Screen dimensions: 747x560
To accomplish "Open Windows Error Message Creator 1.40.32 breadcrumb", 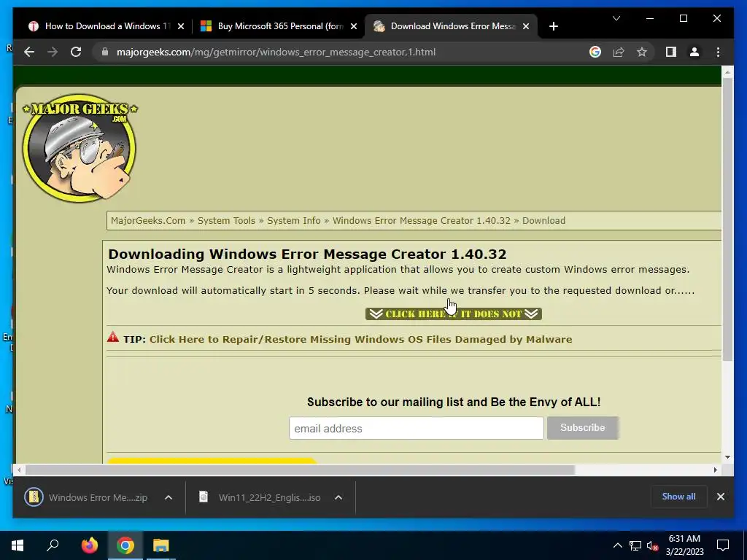I will [x=421, y=220].
